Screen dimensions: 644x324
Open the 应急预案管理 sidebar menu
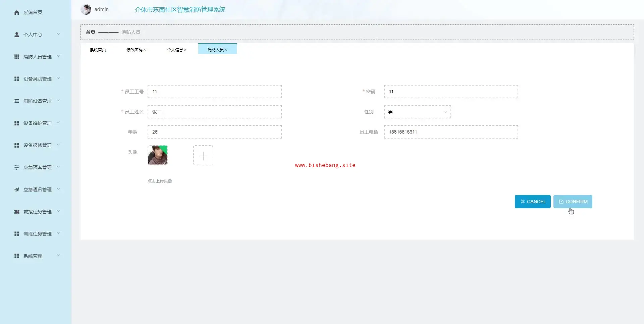pyautogui.click(x=38, y=167)
